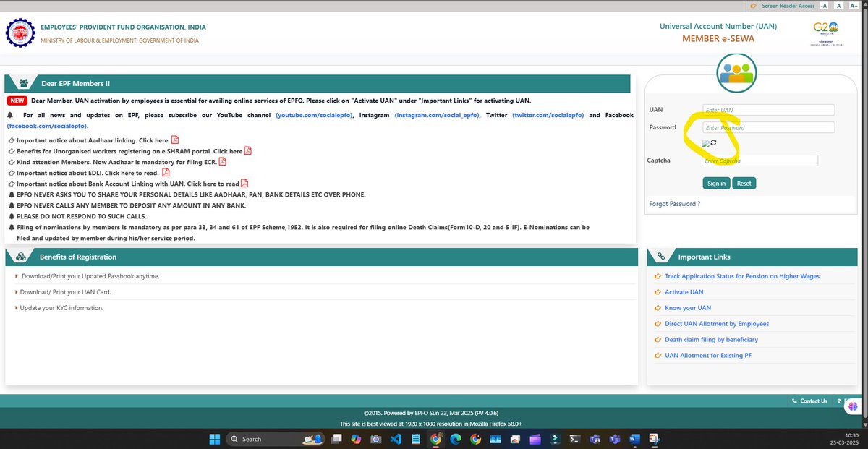Refresh the captcha image icon

(713, 143)
